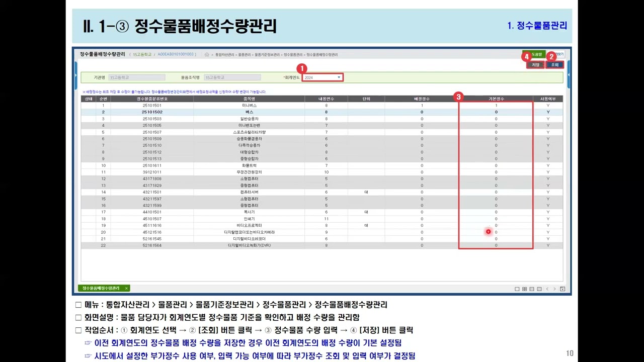Screen dimensions: 644x362
Task: Click classification number 25101501
Action: [152, 106]
